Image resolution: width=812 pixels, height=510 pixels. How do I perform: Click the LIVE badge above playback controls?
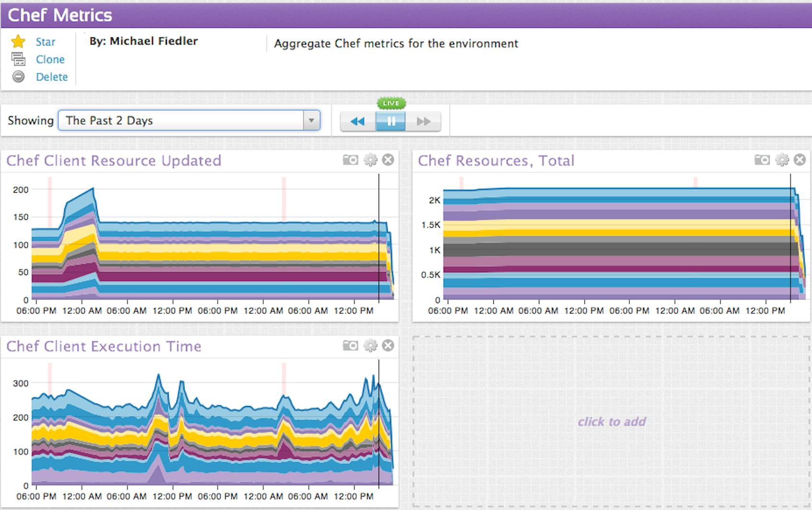tap(391, 103)
